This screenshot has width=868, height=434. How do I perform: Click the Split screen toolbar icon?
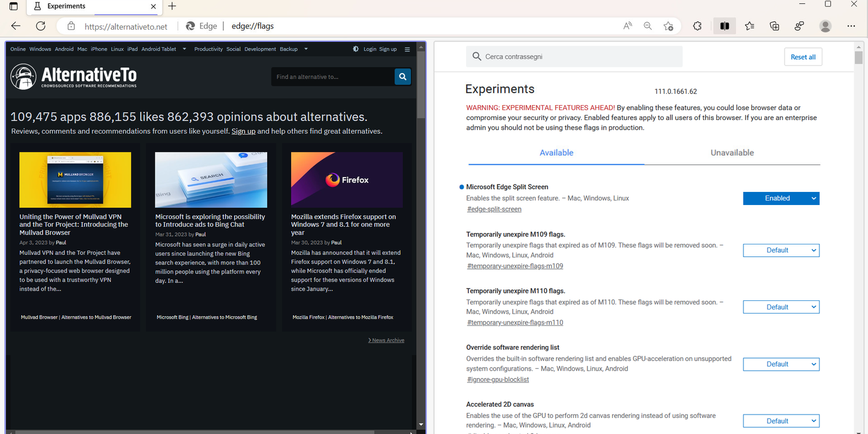point(724,26)
